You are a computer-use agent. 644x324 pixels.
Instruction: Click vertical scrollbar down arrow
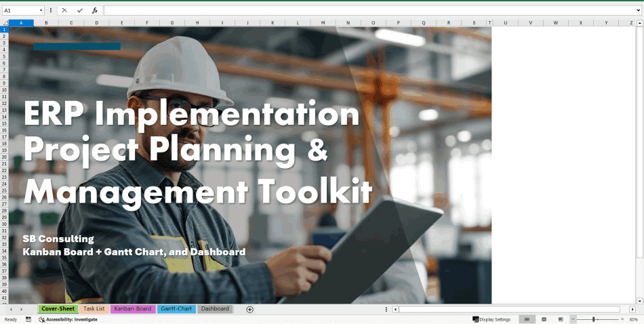(x=639, y=301)
